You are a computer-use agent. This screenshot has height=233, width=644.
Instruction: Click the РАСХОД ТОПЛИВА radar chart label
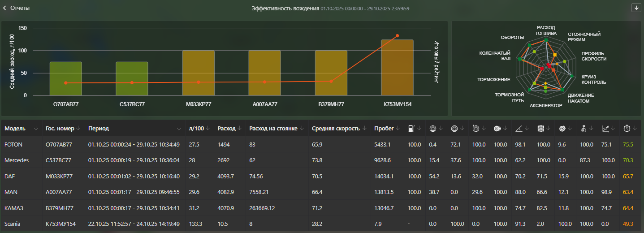pyautogui.click(x=546, y=30)
